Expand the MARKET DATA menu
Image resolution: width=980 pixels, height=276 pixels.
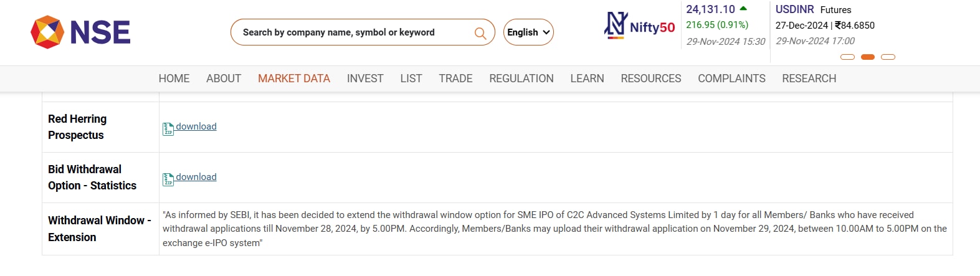click(294, 79)
